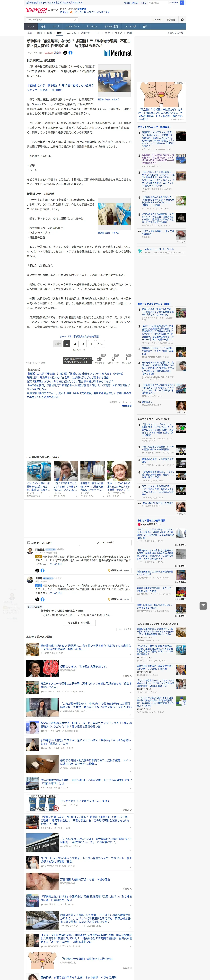Open the settings gear icon
Viewport: 210px width, 980px height.
182,20
